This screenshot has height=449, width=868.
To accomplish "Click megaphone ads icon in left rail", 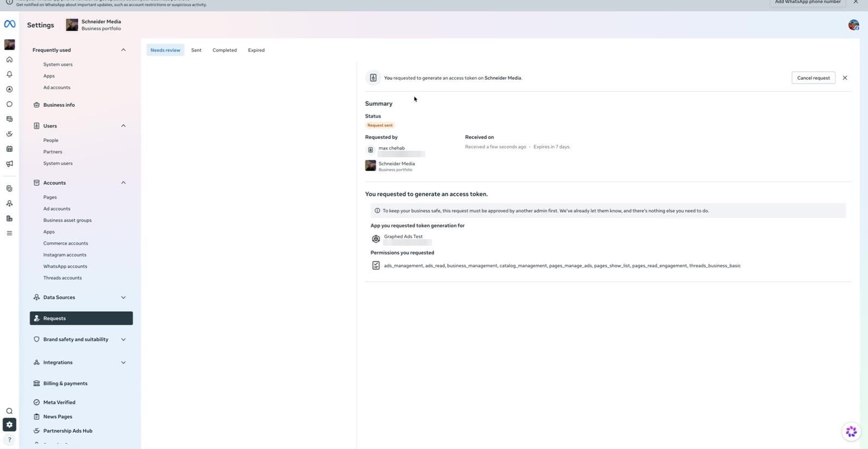I will (9, 164).
